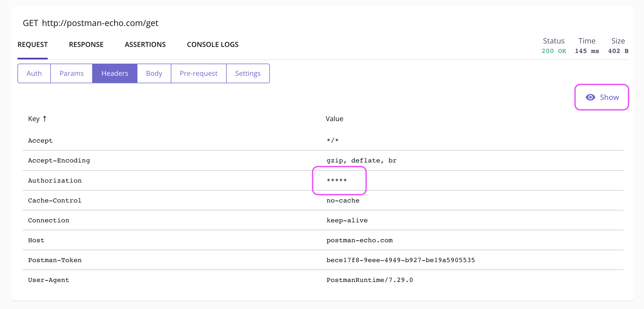
Task: Click the Postman-Token value text
Action: 400,260
